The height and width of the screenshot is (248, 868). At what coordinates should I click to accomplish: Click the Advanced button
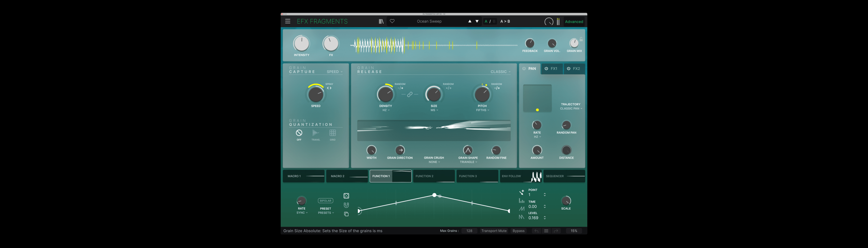tap(574, 22)
